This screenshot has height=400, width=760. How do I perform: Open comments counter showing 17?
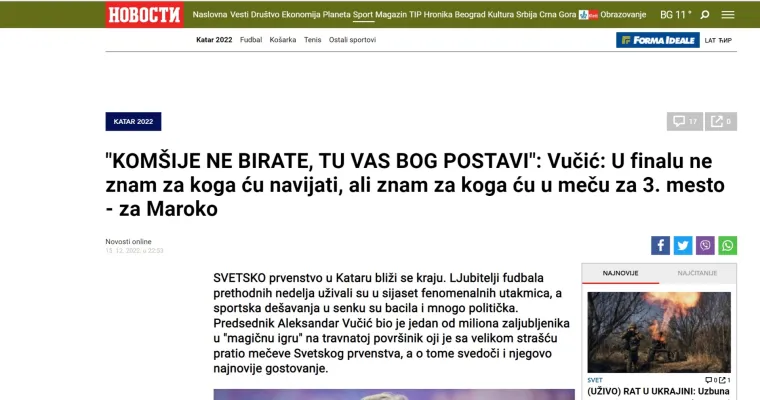pos(684,121)
